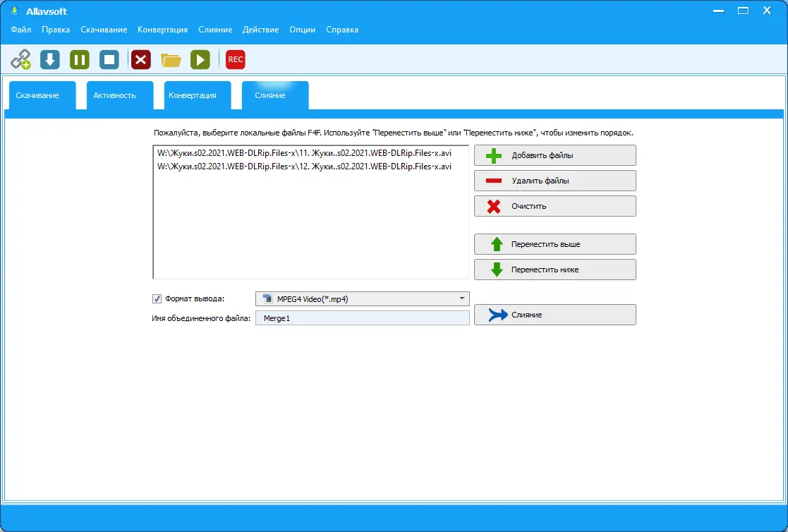Click the green pause toolbar icon

80,59
